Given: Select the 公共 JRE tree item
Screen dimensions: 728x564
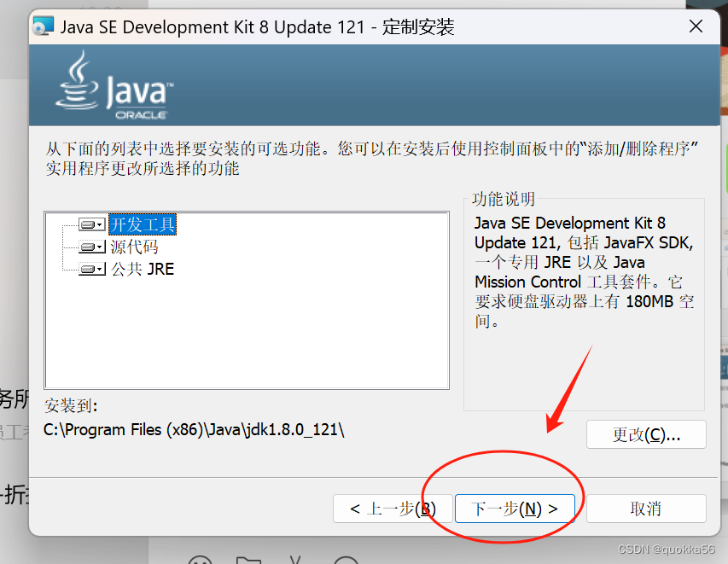Looking at the screenshot, I should [142, 270].
